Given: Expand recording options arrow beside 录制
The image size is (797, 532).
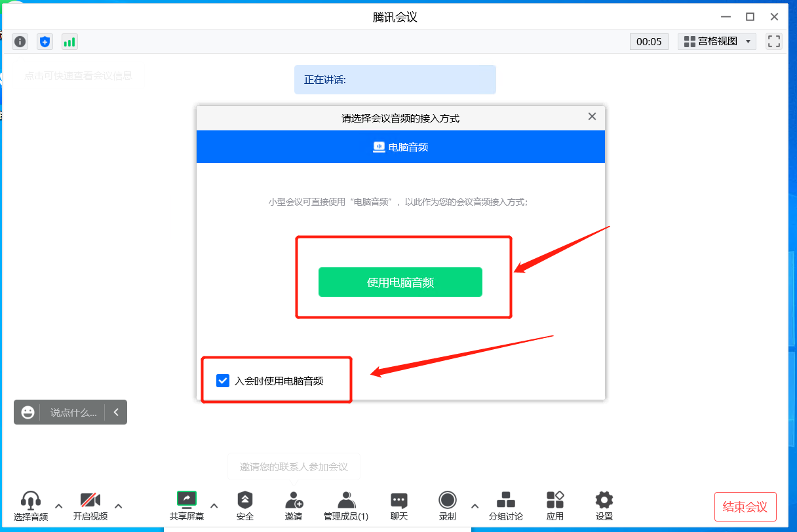Looking at the screenshot, I should pos(475,506).
